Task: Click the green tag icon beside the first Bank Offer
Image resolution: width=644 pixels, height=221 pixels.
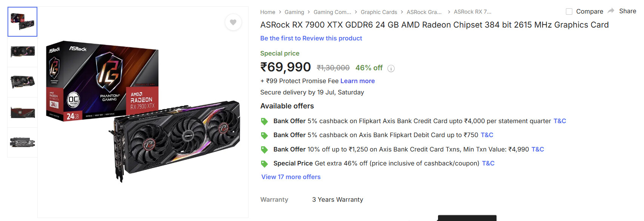Action: (264, 121)
